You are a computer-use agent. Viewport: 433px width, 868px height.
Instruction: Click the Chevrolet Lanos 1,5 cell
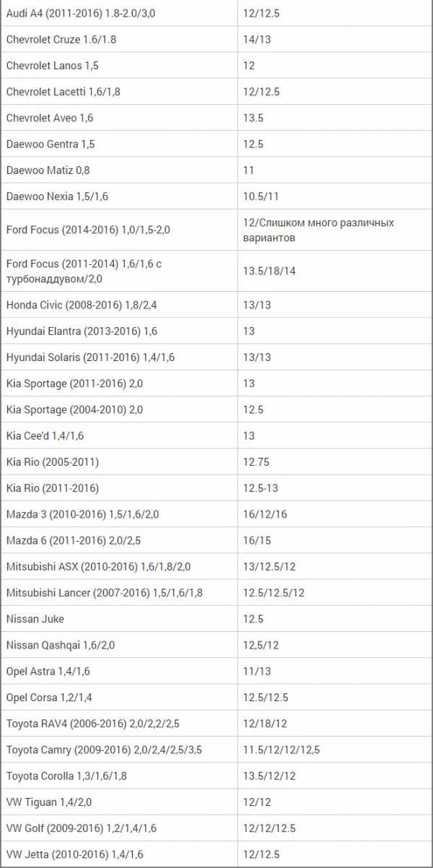[53, 66]
